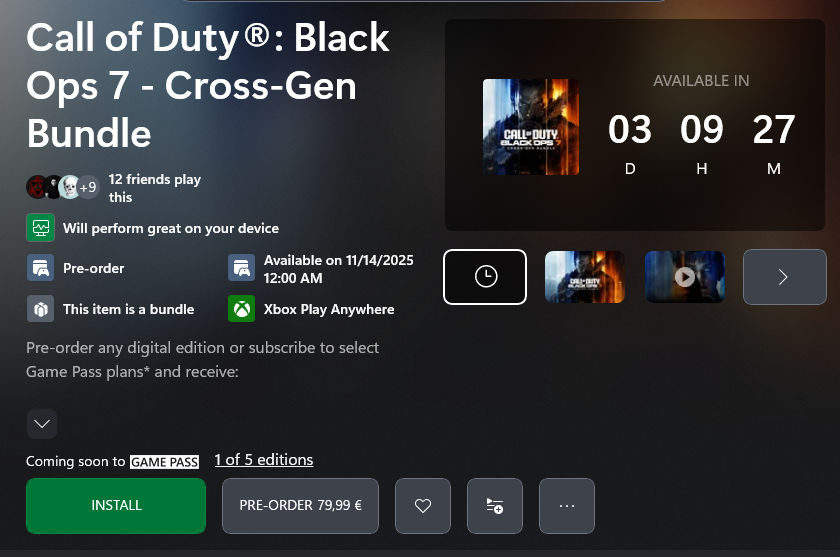Click PRE-ORDER 79,99 € button
840x557 pixels.
click(301, 506)
